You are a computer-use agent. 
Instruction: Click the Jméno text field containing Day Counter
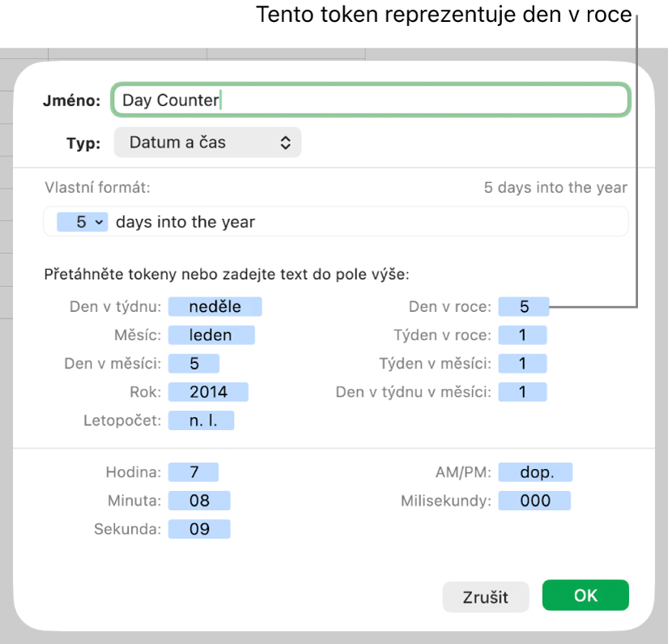pyautogui.click(x=371, y=100)
